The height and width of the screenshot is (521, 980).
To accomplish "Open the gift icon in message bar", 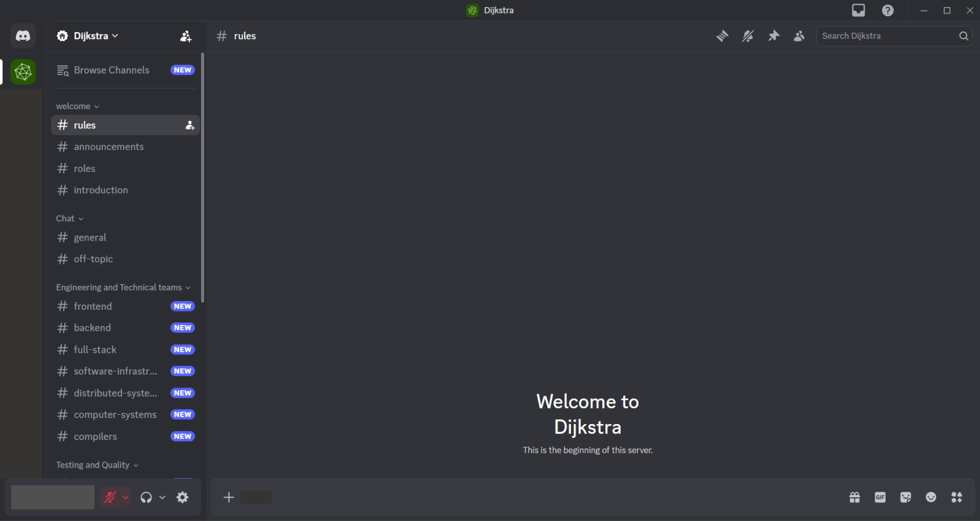I will point(854,497).
